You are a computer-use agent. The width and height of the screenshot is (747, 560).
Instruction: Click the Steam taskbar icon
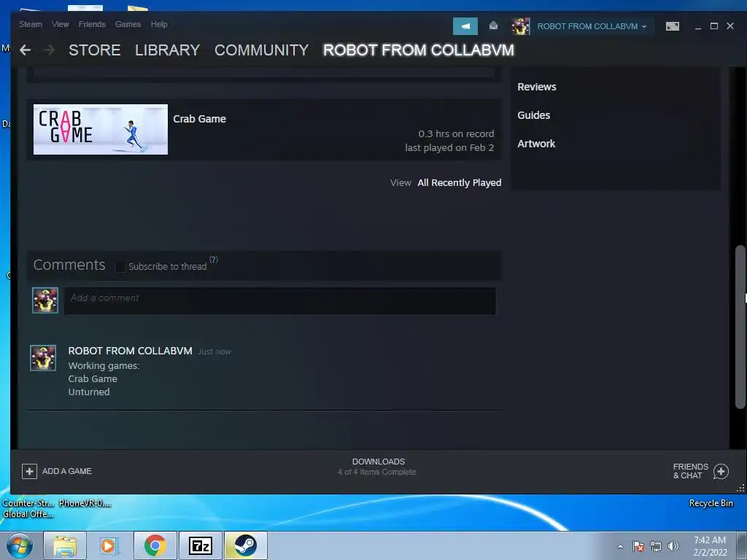(x=245, y=545)
